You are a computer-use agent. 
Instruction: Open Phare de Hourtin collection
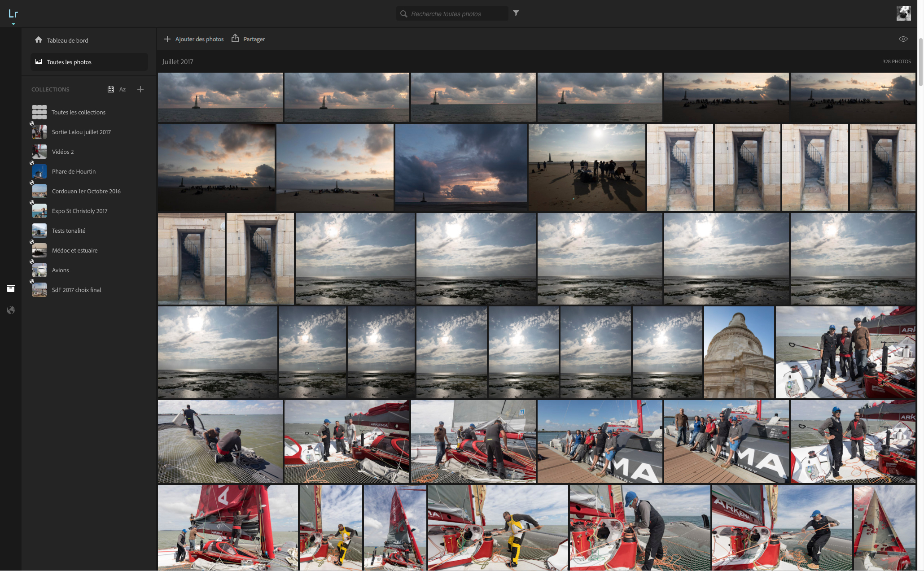(x=74, y=171)
